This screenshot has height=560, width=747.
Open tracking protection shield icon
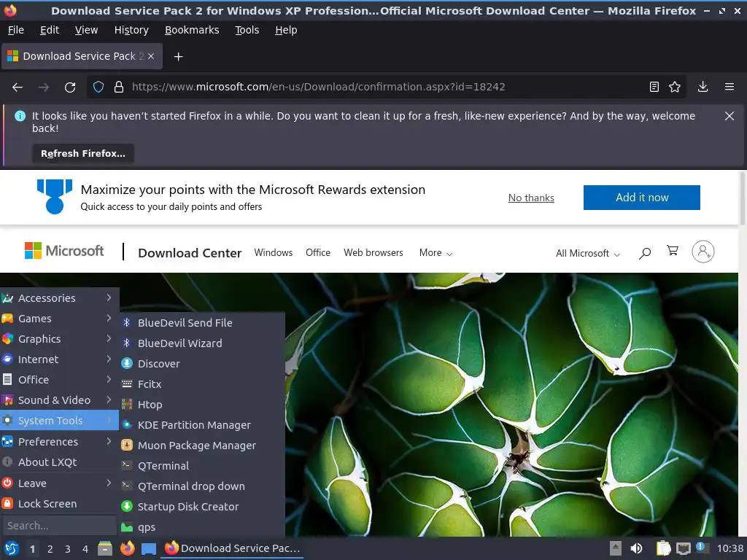[x=98, y=87]
